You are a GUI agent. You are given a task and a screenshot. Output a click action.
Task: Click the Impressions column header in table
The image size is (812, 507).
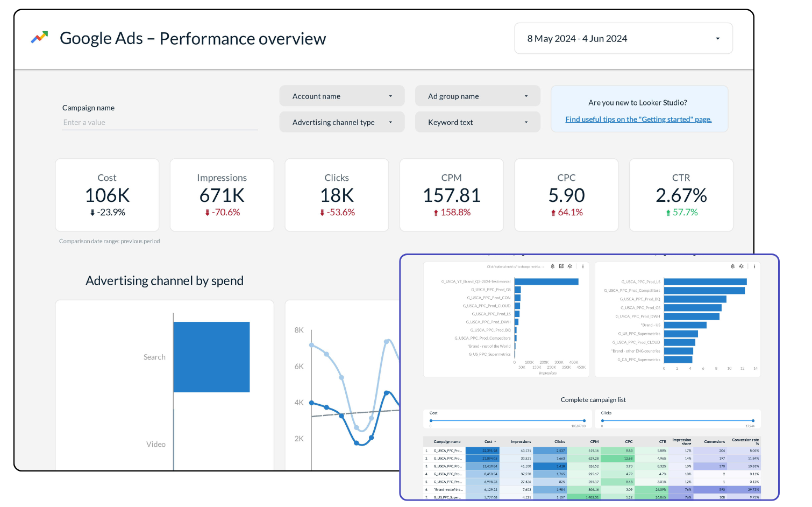point(521,442)
